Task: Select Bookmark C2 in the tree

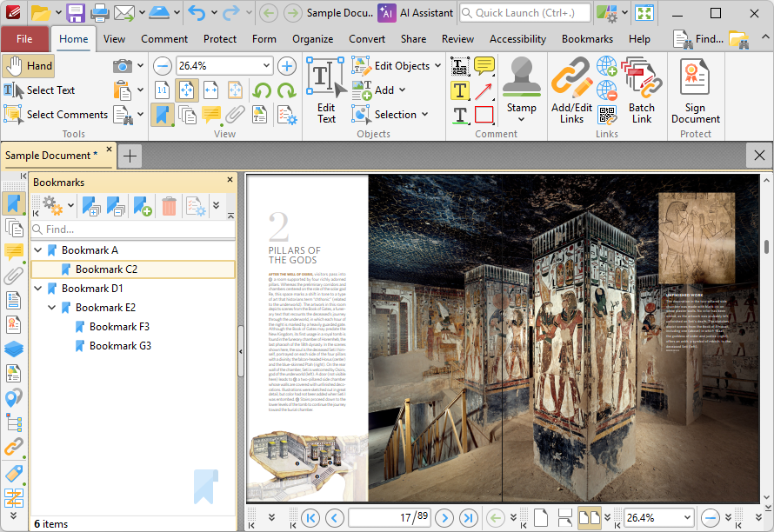Action: [x=133, y=269]
